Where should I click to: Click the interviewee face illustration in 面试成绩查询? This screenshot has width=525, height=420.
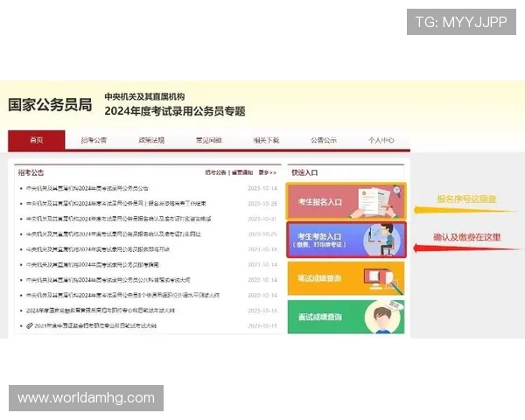click(x=382, y=317)
